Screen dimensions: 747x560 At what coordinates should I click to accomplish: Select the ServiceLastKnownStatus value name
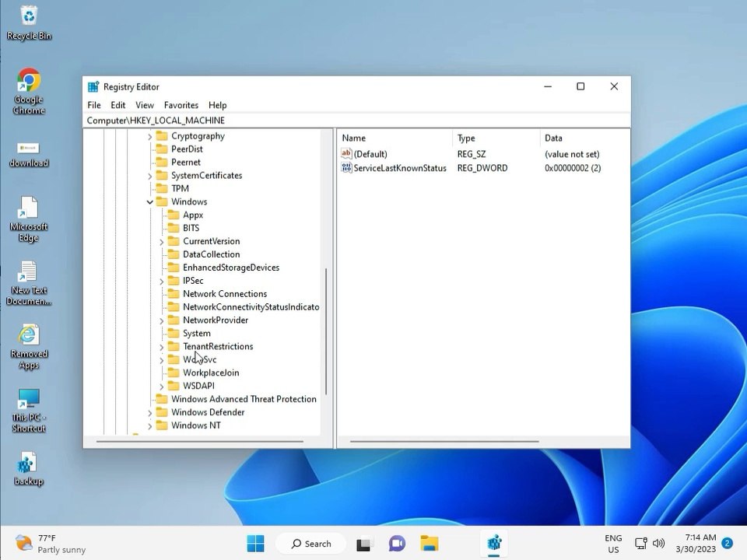[x=400, y=168]
